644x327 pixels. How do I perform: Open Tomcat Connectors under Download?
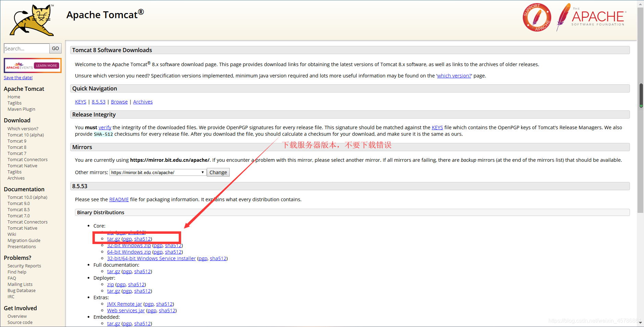tap(27, 160)
